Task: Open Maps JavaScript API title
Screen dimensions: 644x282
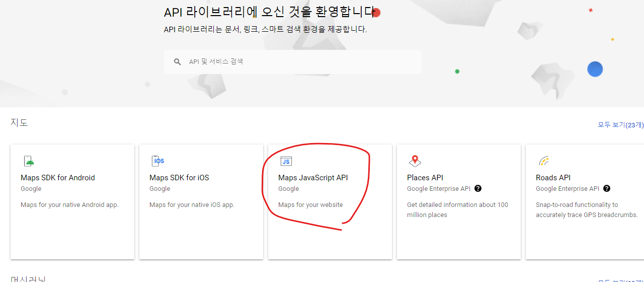Action: [313, 178]
